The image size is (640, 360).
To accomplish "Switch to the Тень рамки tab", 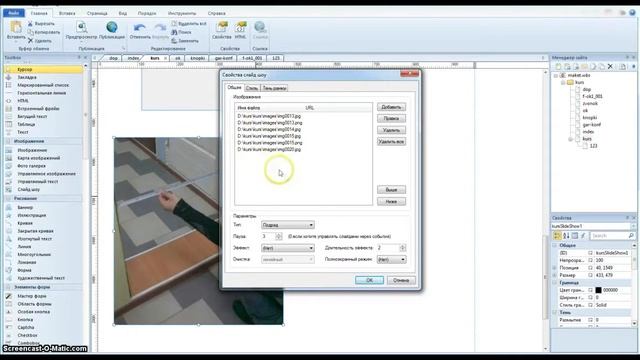I will pos(274,88).
